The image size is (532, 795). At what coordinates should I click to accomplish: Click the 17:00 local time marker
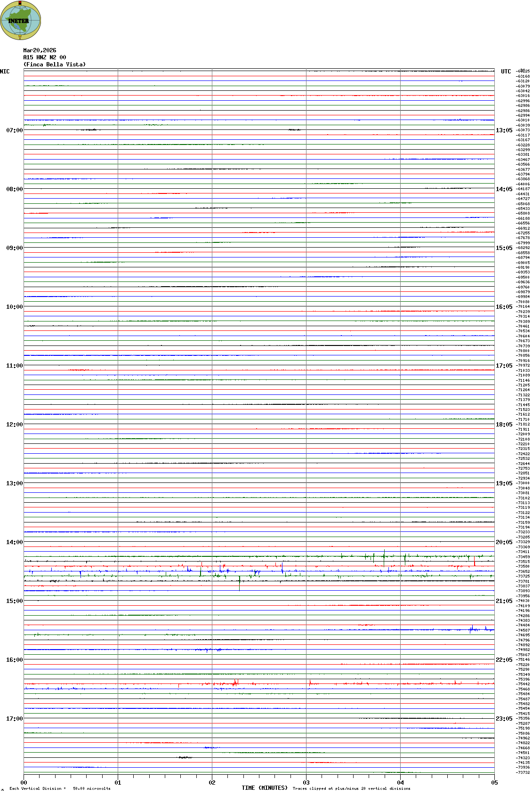tap(14, 719)
